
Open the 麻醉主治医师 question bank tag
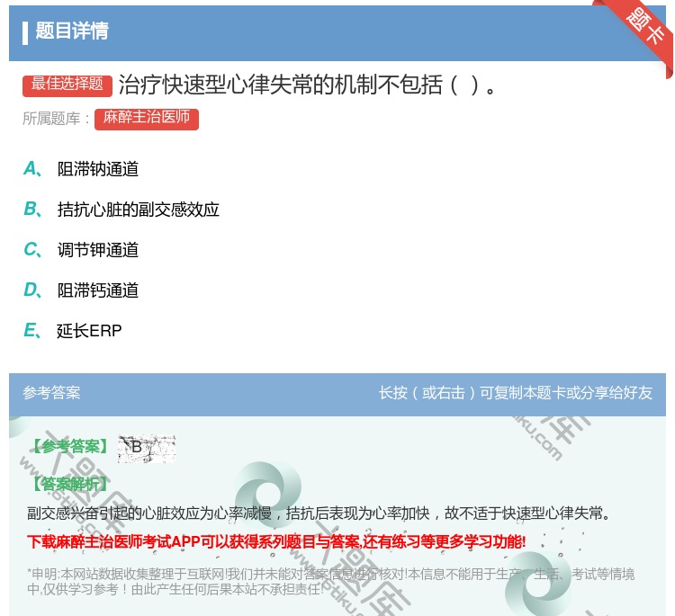point(146,118)
